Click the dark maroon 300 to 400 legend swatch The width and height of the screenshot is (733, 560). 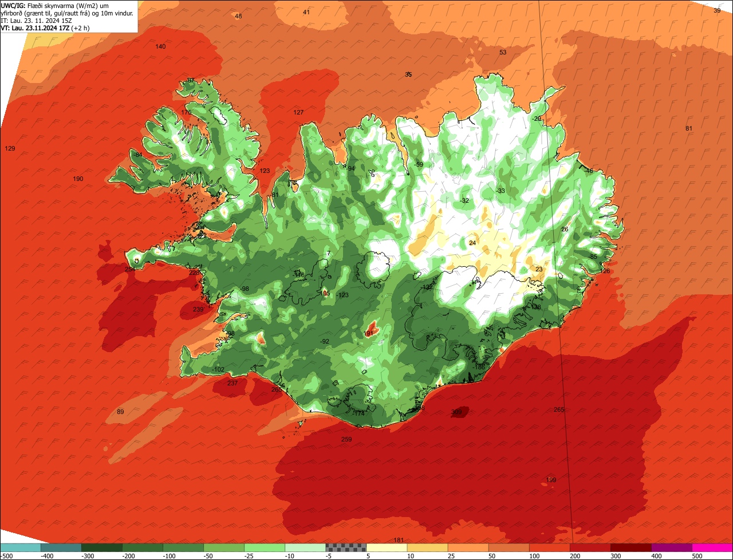click(x=630, y=547)
